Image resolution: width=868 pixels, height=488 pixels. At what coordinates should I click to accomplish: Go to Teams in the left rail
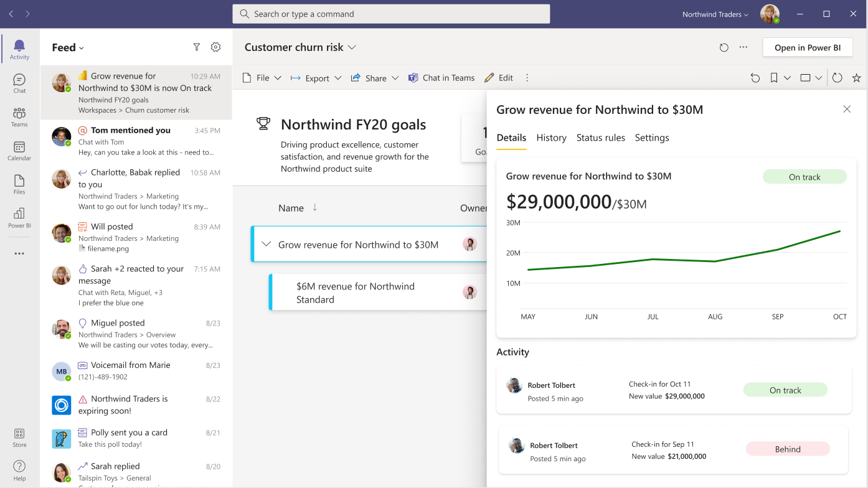coord(19,117)
